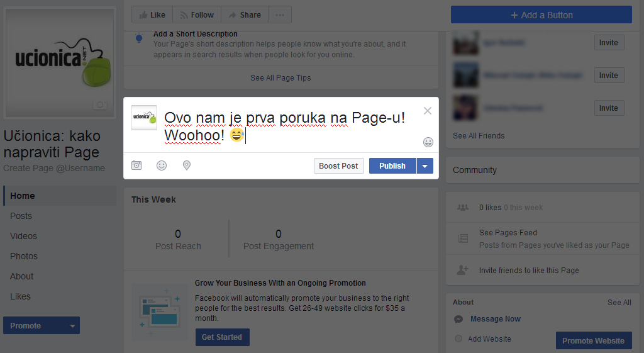Click the See Pages Feed icon
Image resolution: width=644 pixels, height=353 pixels.
point(463,238)
